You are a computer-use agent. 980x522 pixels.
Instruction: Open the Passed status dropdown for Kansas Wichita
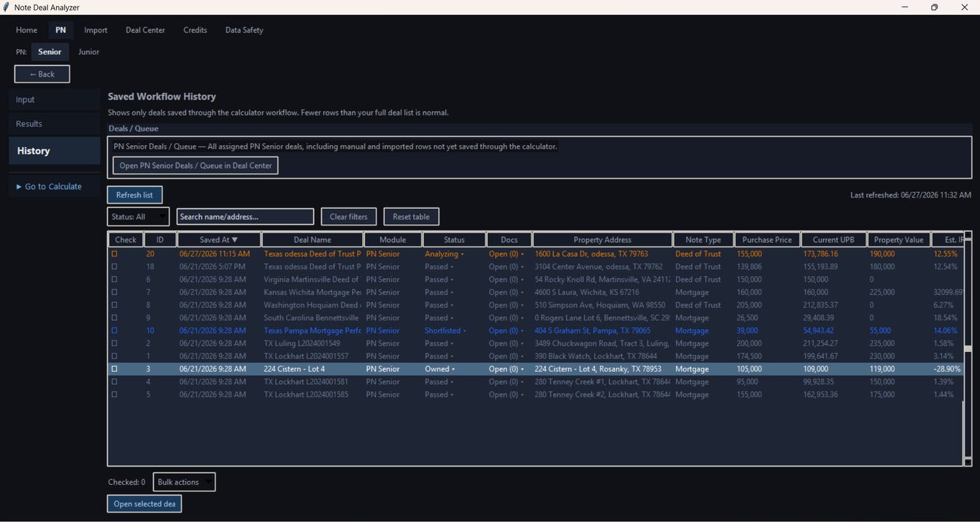tap(439, 292)
